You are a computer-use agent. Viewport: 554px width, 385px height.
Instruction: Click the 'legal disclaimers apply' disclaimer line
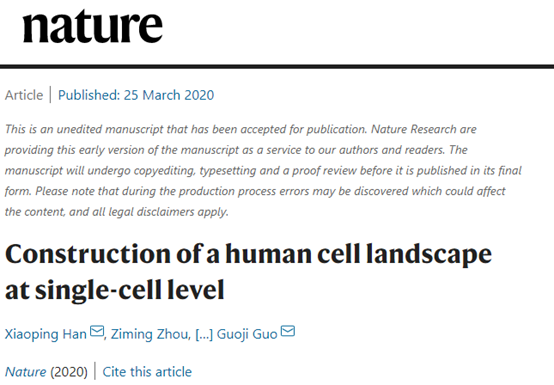pos(117,212)
